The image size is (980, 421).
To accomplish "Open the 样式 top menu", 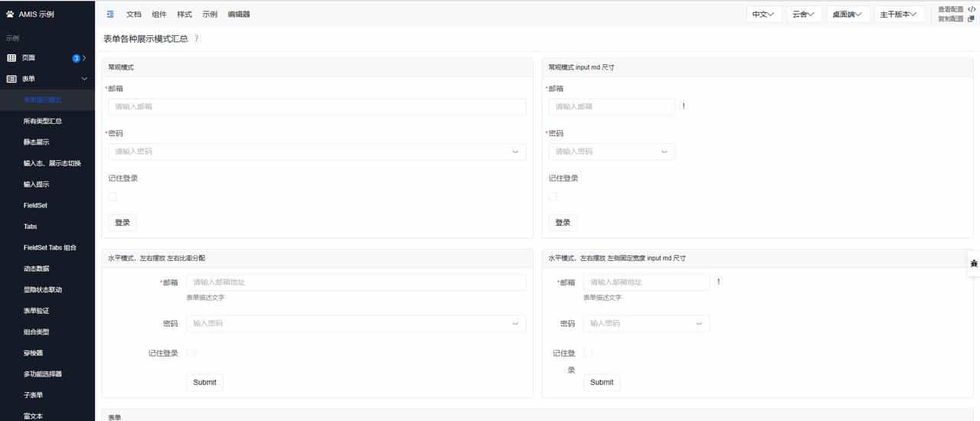I will (185, 14).
